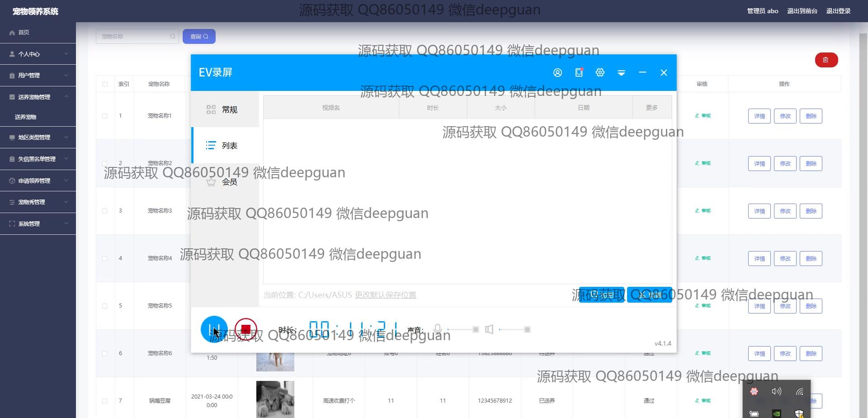Switch to the 常规 tab in EV recorder
This screenshot has height=418, width=868.
[x=225, y=109]
